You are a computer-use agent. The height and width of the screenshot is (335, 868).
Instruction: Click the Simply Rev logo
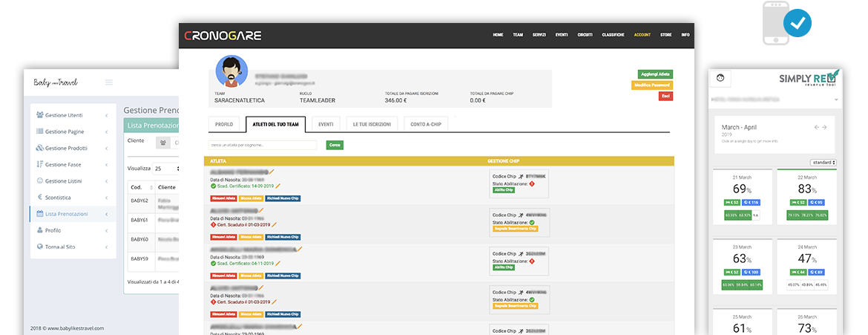coord(809,79)
